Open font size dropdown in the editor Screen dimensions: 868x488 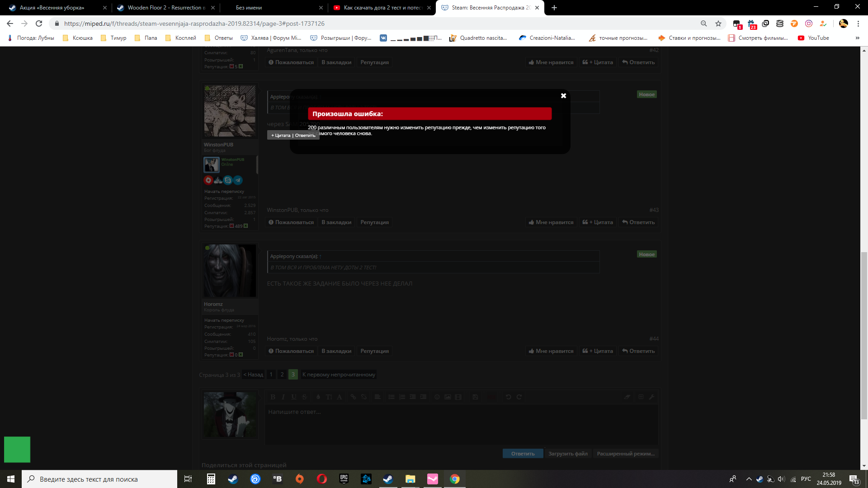[329, 397]
